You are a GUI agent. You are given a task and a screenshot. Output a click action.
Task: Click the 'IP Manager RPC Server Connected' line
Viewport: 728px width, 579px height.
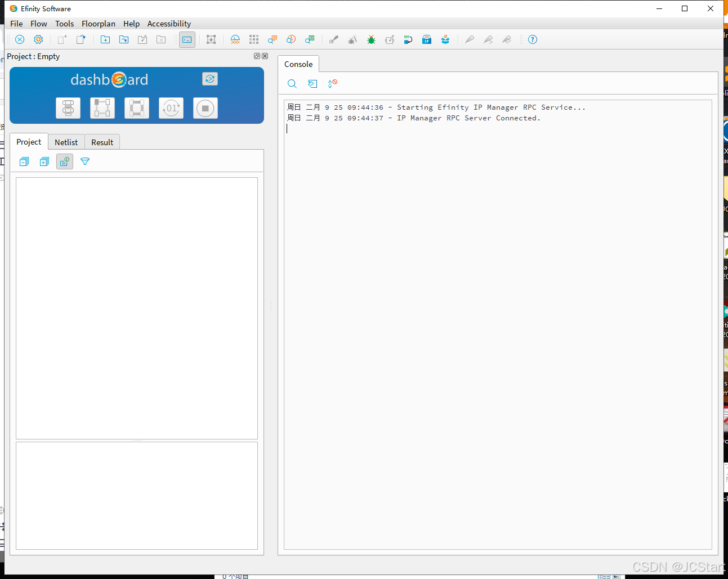click(414, 118)
